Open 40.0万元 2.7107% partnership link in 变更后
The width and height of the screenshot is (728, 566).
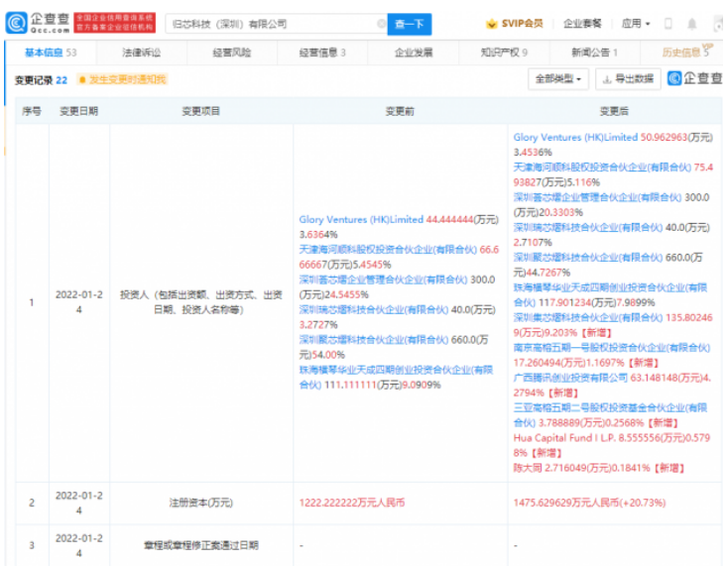(588, 228)
